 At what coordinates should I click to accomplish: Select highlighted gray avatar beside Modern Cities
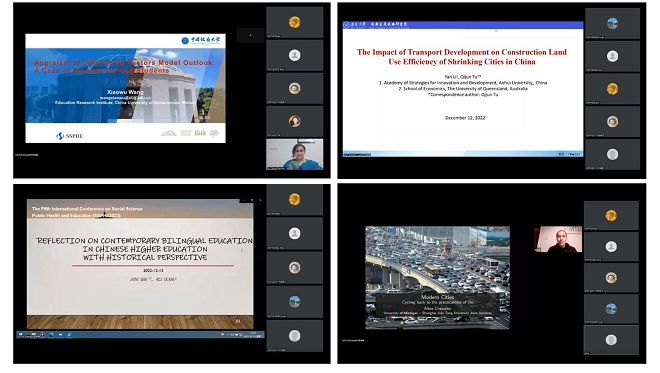611,340
